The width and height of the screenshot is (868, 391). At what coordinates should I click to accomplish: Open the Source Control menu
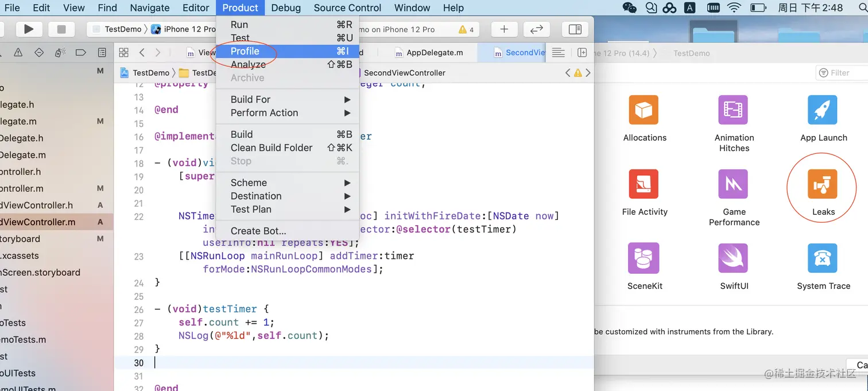point(347,7)
